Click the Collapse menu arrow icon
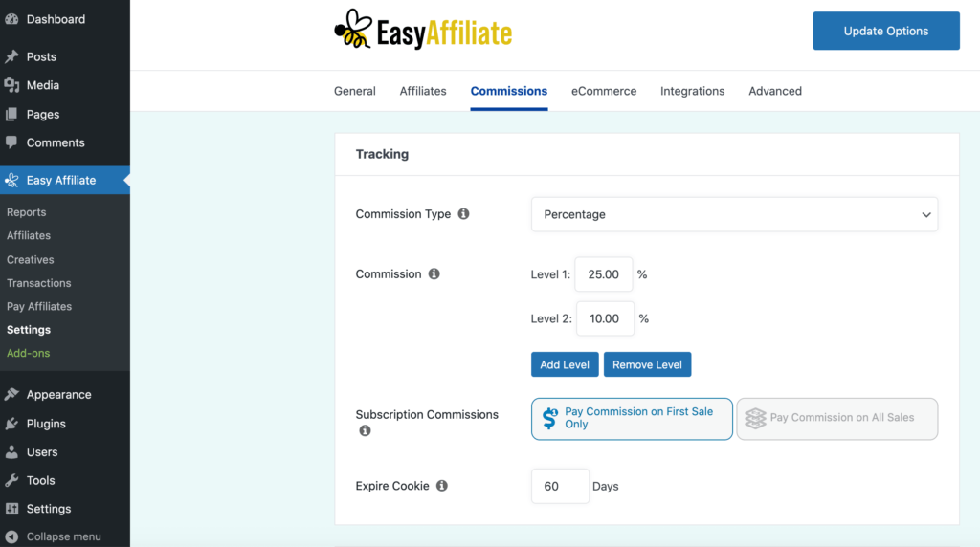The image size is (980, 547). click(11, 536)
